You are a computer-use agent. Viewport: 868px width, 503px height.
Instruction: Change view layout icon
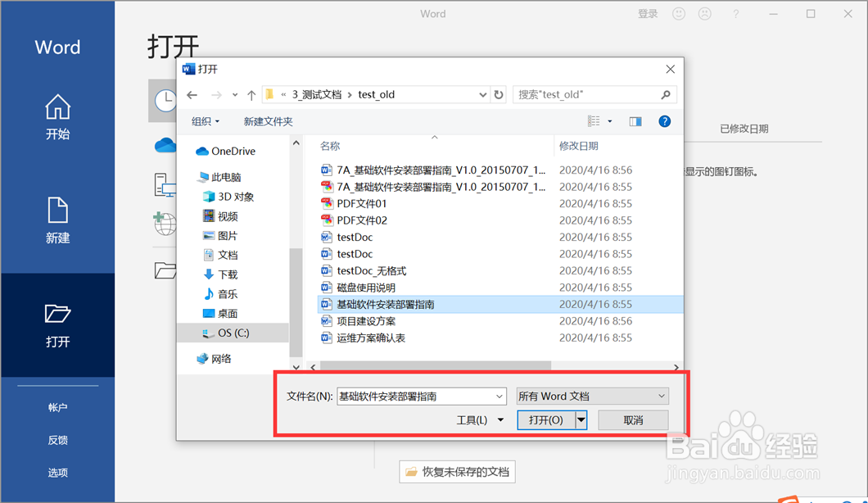594,121
